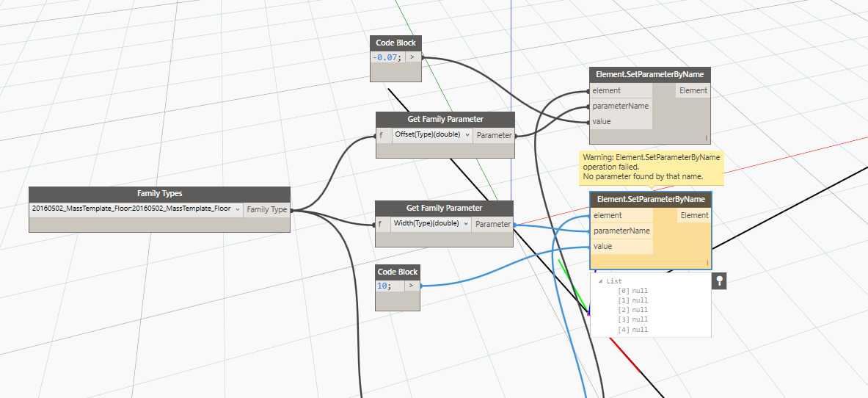Collapse the List preview tree arrow
The image size is (868, 398).
coord(601,281)
